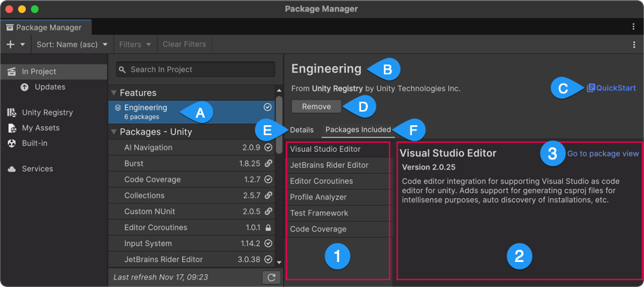Select Code Coverage in the Packages - Unity list
This screenshot has width=644, height=287.
(x=192, y=180)
